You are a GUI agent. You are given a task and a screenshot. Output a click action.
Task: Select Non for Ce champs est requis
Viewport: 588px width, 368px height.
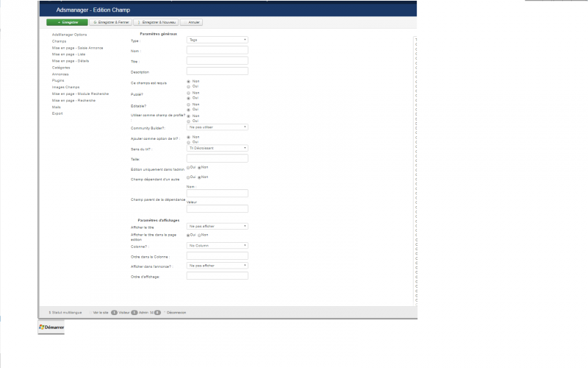coord(189,82)
